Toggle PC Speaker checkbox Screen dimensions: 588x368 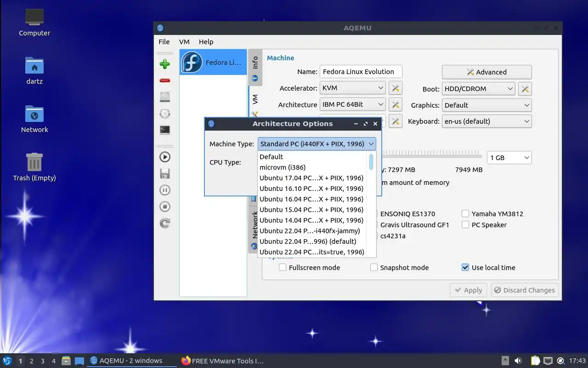click(x=465, y=224)
